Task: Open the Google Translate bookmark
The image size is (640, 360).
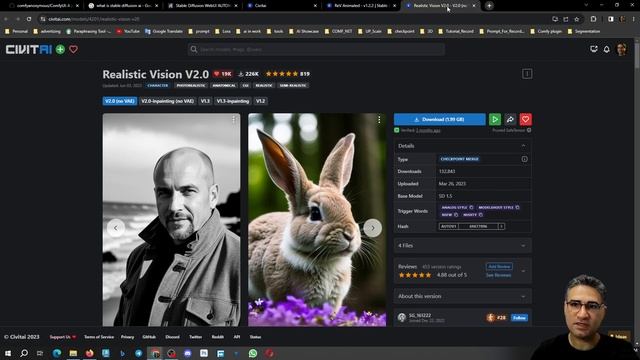Action: (x=164, y=31)
